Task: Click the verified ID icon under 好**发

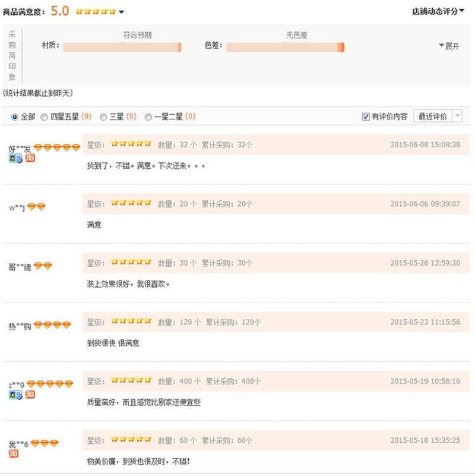Action: pyautogui.click(x=15, y=159)
